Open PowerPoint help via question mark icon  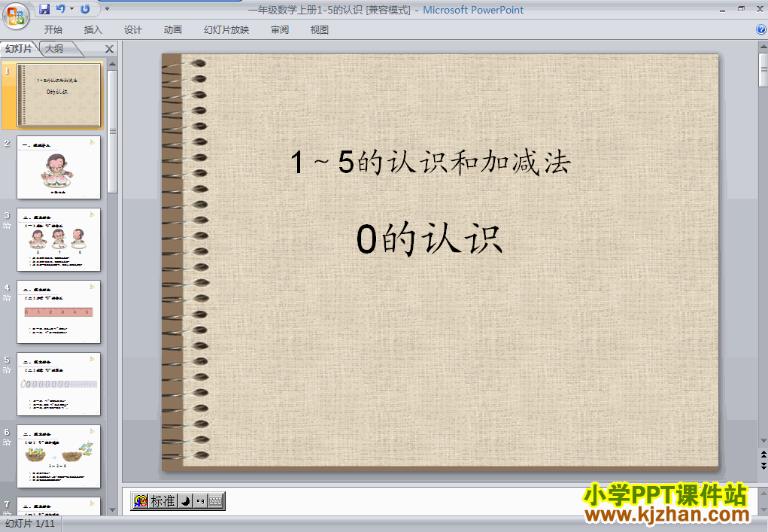coord(761,30)
